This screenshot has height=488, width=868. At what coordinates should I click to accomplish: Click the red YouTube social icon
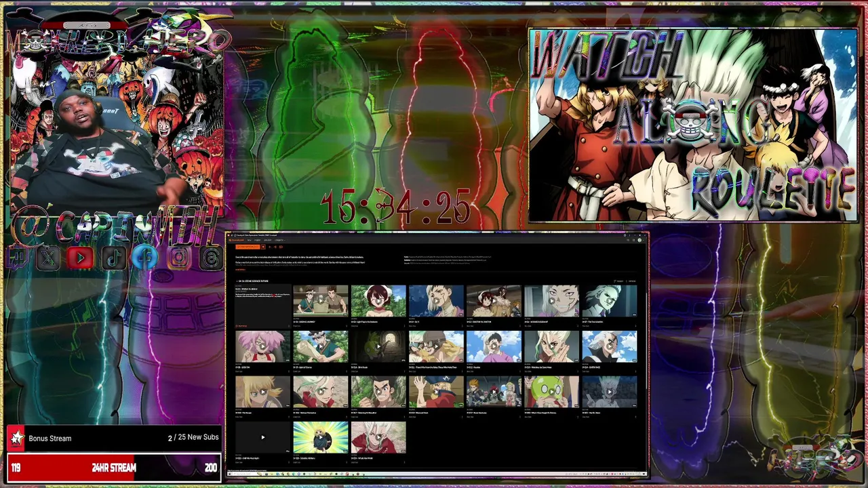pyautogui.click(x=80, y=258)
